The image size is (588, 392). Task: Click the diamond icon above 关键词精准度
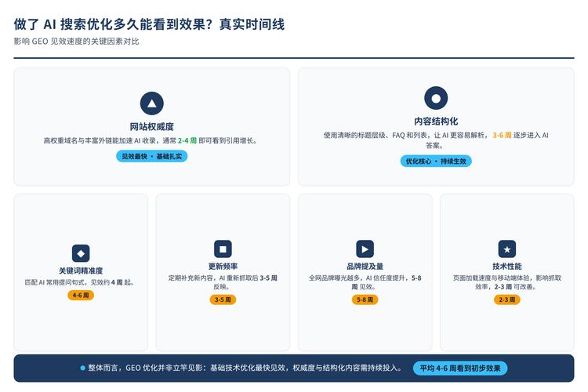(x=81, y=253)
